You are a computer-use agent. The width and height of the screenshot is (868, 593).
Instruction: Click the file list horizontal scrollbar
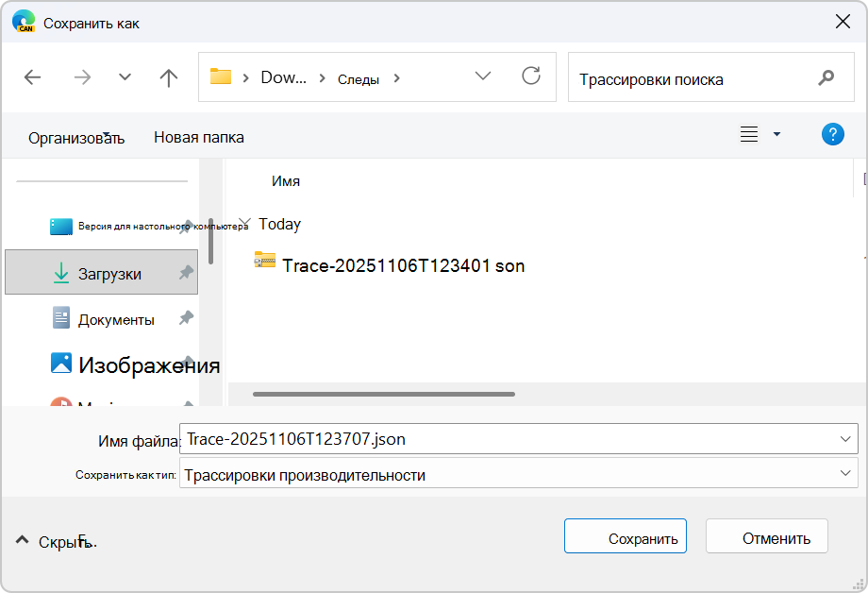[x=384, y=394]
